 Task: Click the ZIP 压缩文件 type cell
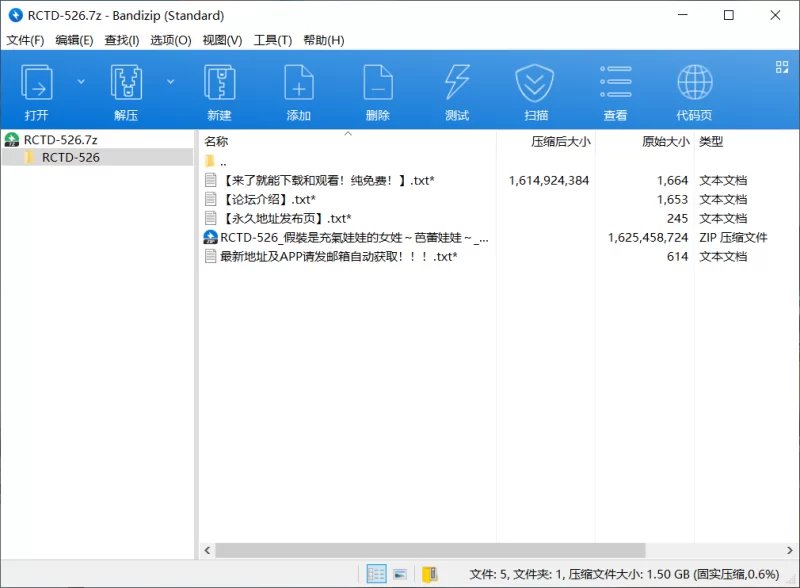[733, 237]
